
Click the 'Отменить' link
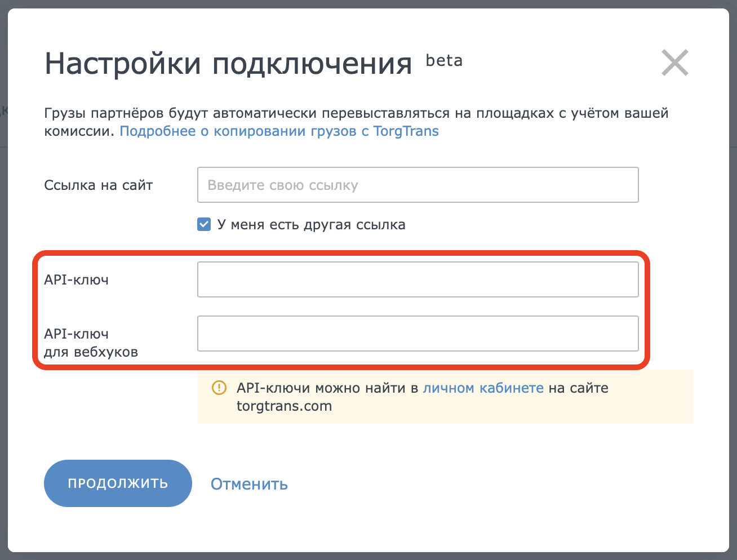(249, 484)
